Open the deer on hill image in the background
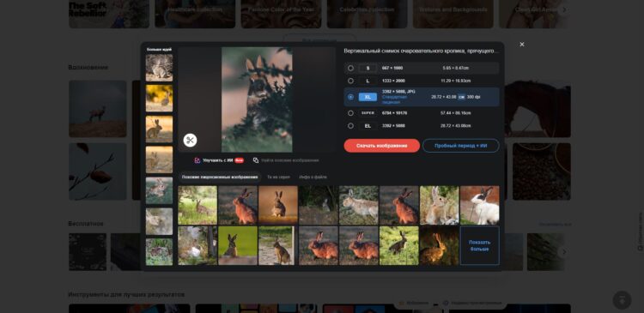This screenshot has height=313, width=644. coord(98,109)
